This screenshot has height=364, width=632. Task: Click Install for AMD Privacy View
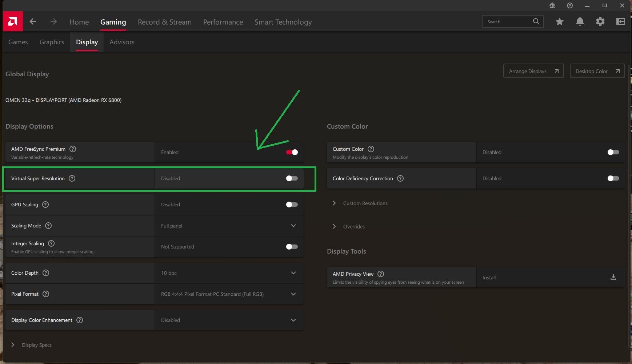pos(489,278)
